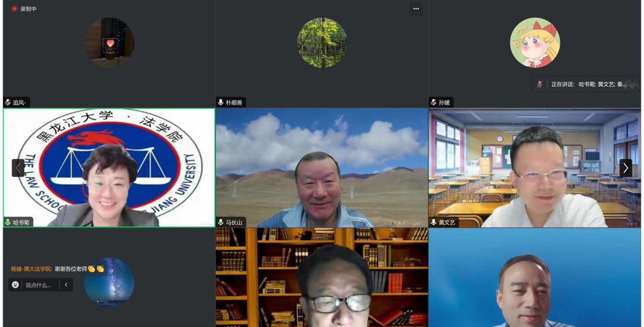This screenshot has width=644, height=327.
Task: Toggle the mic icon for 马长山
Action: pyautogui.click(x=221, y=222)
